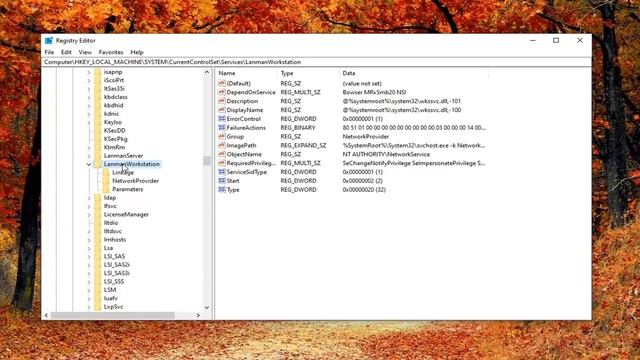Click the tree horizontal scroll right arrow
The image size is (640, 360).
198,315
